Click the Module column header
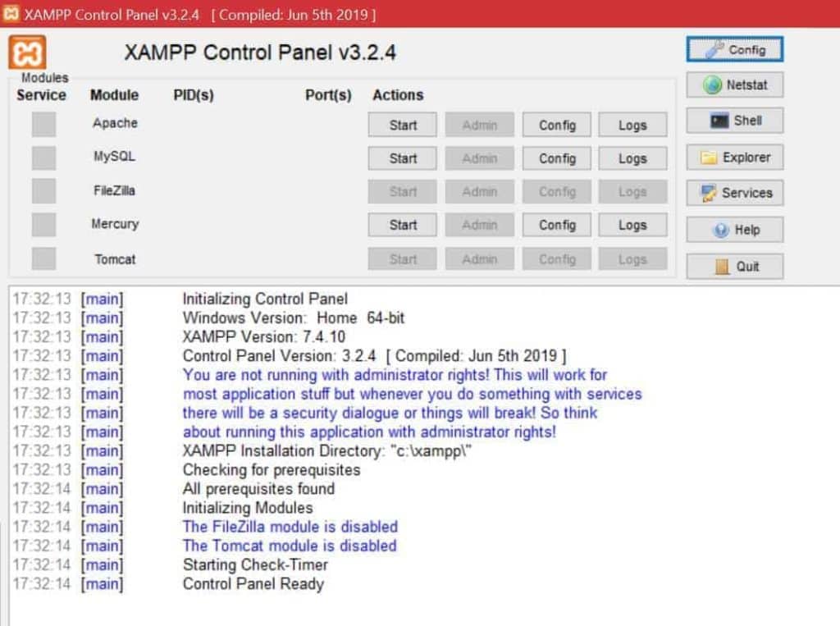 (x=114, y=95)
